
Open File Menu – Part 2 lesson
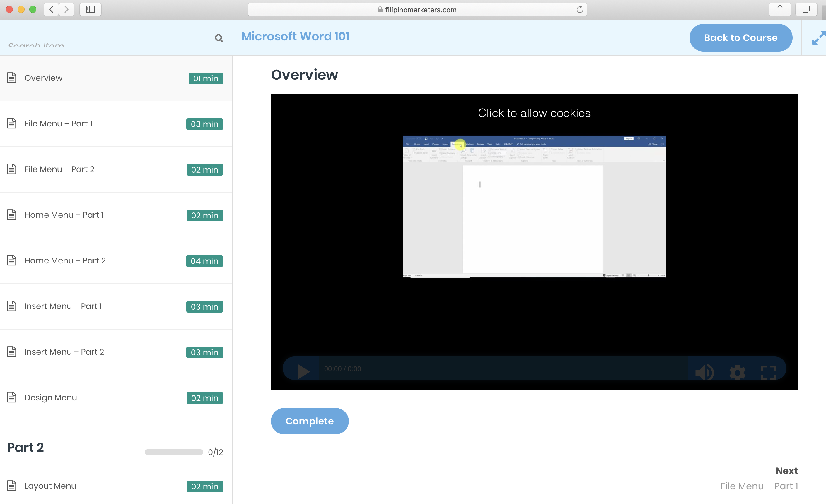coord(116,169)
